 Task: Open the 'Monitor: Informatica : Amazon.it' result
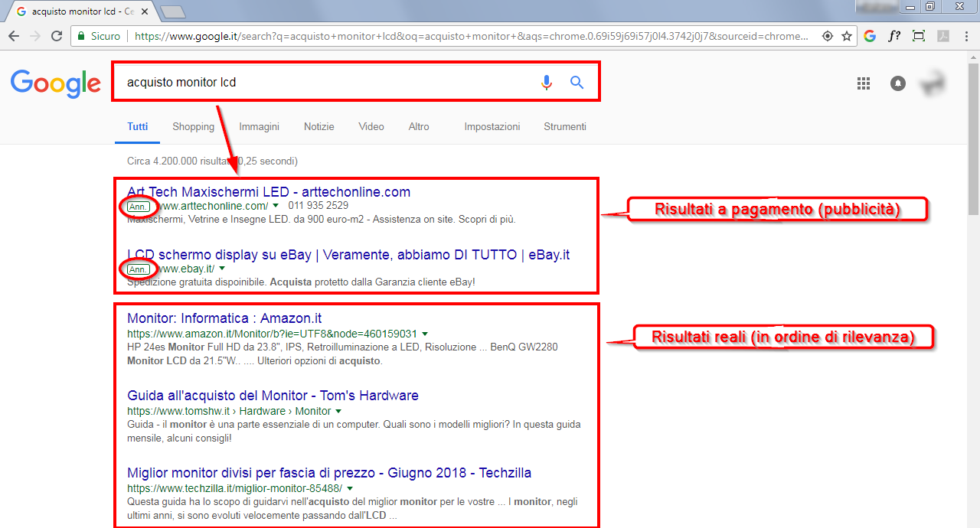tap(224, 318)
